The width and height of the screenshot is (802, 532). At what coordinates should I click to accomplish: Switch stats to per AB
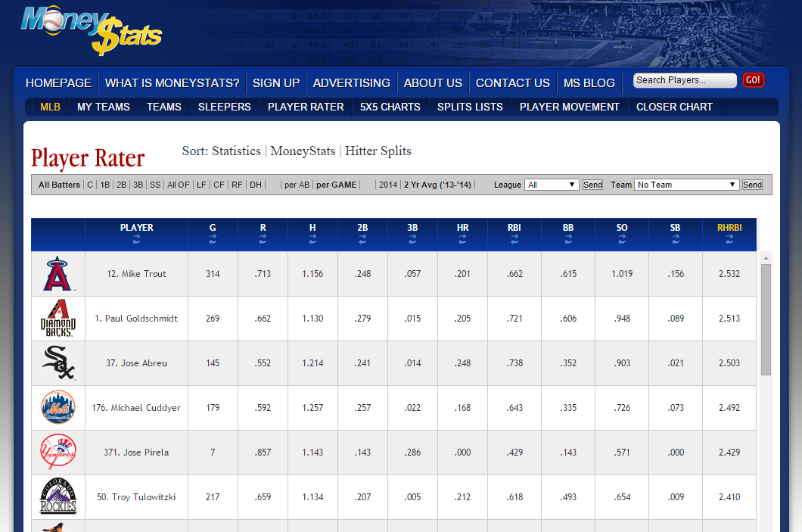[x=297, y=185]
